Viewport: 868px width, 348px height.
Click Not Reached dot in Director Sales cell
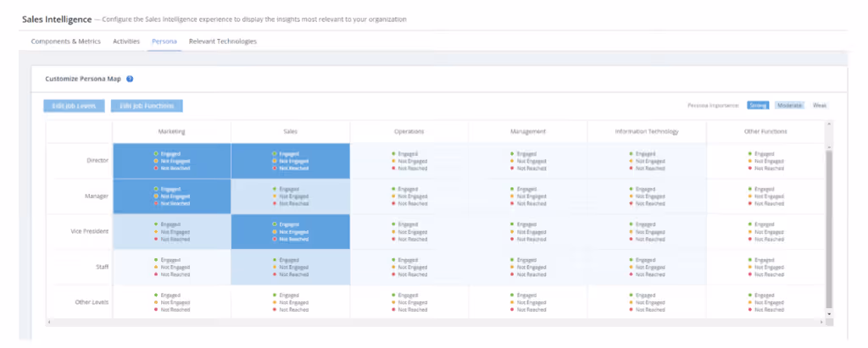coord(275,168)
